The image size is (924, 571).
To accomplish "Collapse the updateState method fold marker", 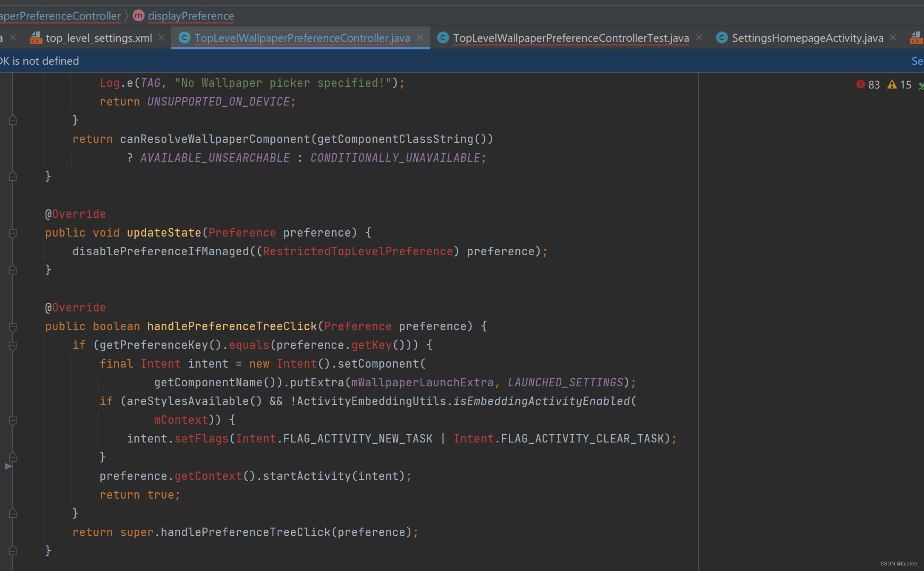I will pos(13,233).
